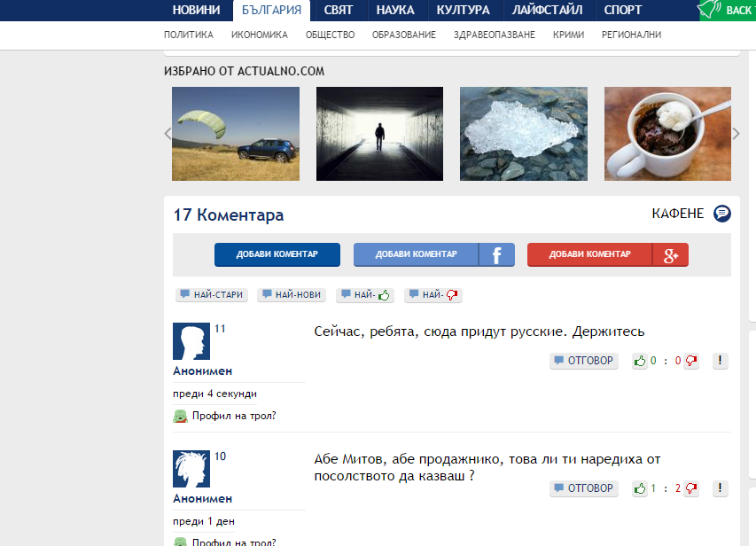Go to the Образование subsection

[x=404, y=35]
